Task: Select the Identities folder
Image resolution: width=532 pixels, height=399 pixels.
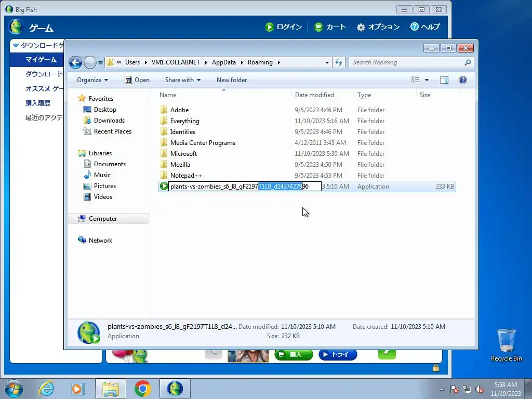Action: pos(182,132)
